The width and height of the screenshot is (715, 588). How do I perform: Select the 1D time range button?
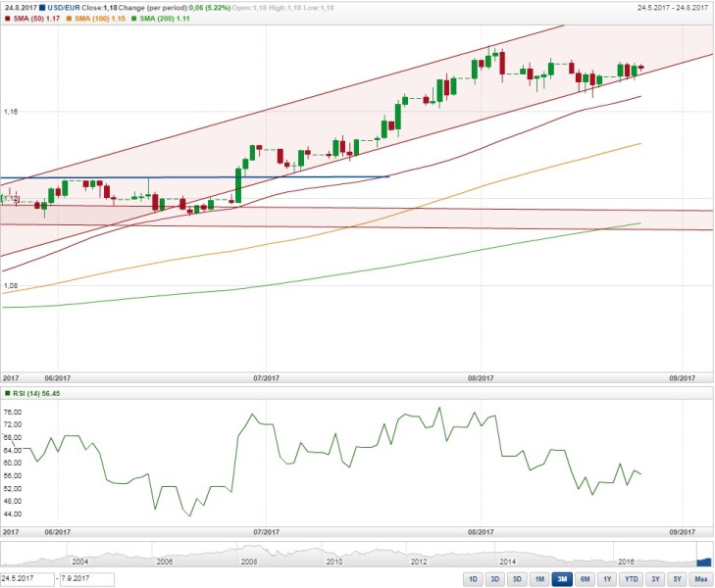pyautogui.click(x=473, y=579)
